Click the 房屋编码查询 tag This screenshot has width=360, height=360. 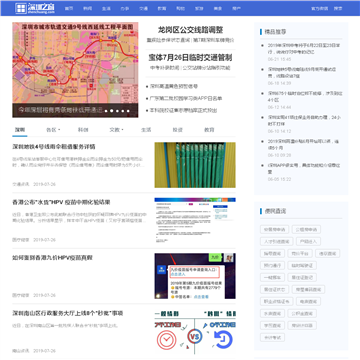tap(308, 289)
